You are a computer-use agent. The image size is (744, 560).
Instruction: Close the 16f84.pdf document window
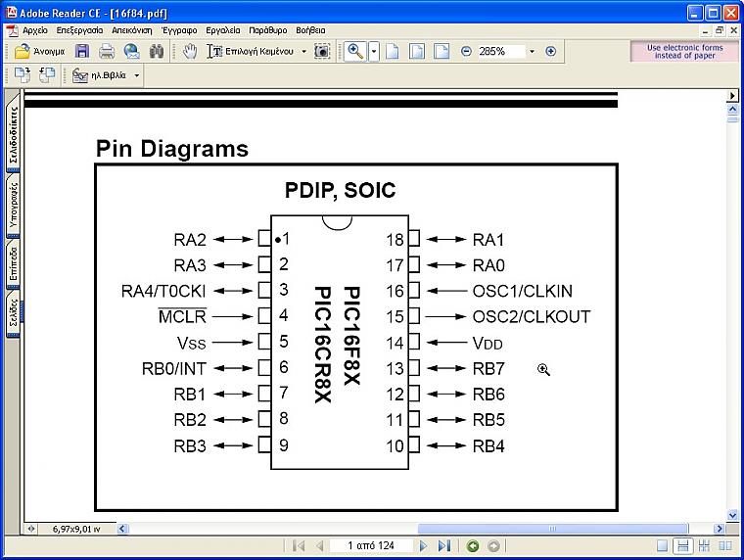click(x=733, y=30)
